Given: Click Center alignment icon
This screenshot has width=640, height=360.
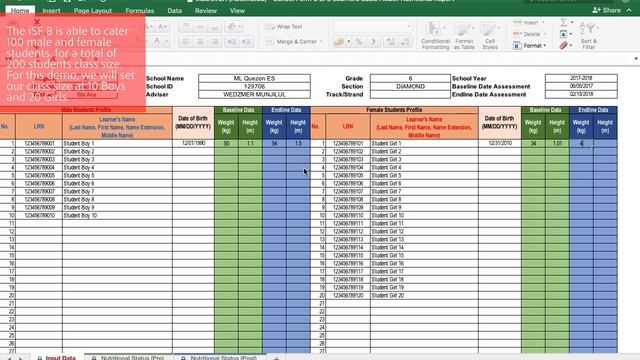Looking at the screenshot, I should point(200,42).
